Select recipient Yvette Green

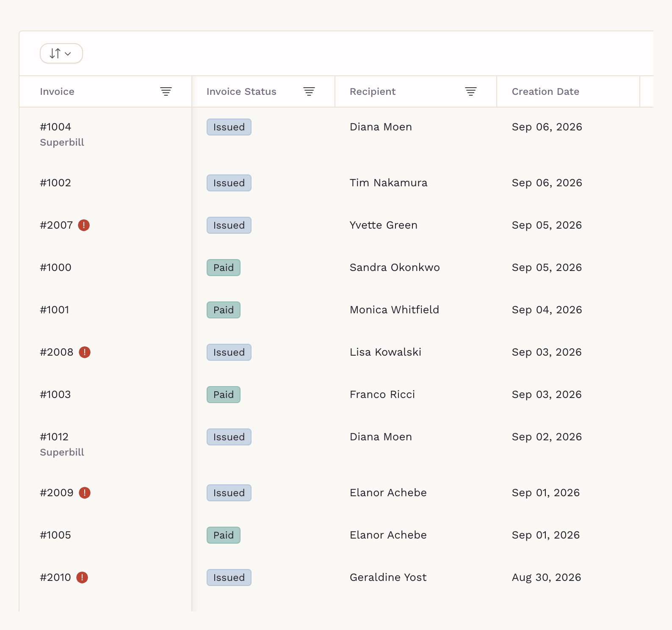click(x=384, y=225)
